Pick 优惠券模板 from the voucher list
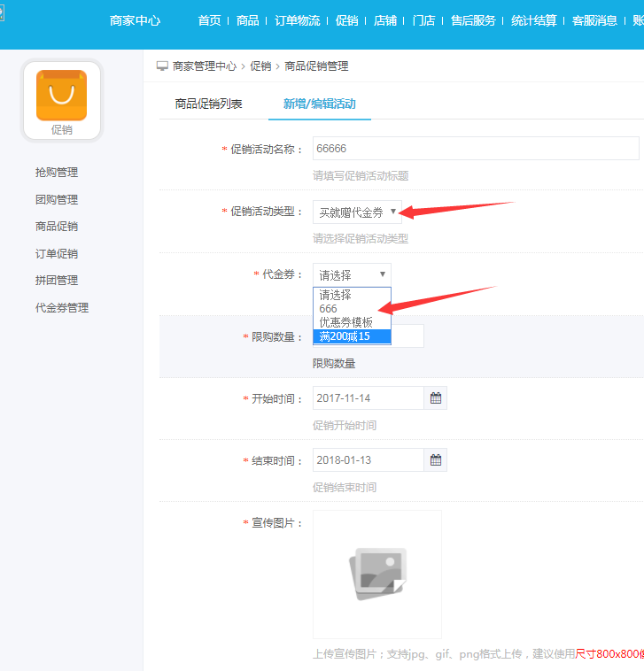The width and height of the screenshot is (644, 671). 346,322
